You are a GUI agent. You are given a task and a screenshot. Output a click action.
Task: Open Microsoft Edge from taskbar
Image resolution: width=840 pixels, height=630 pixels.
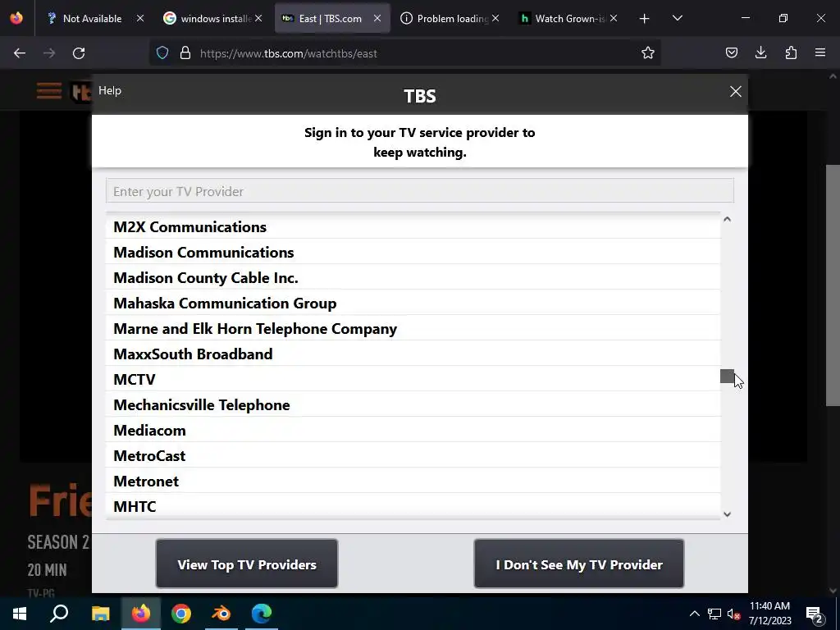(x=262, y=614)
